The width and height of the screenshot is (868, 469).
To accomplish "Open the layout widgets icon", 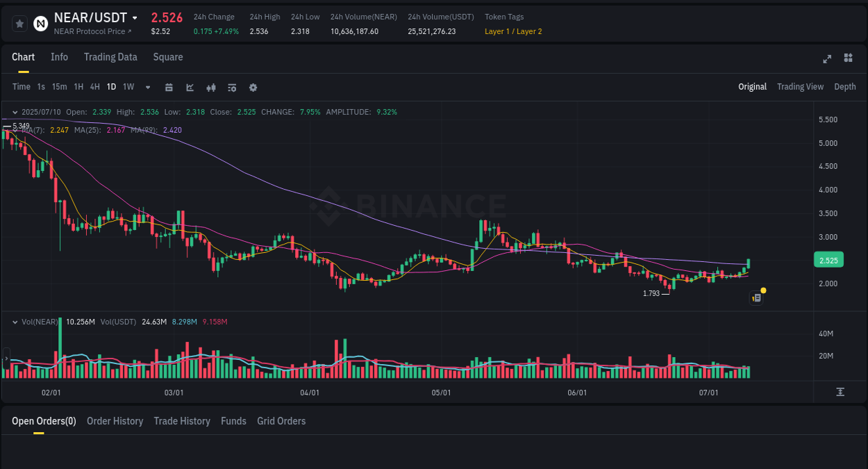I will coord(848,59).
